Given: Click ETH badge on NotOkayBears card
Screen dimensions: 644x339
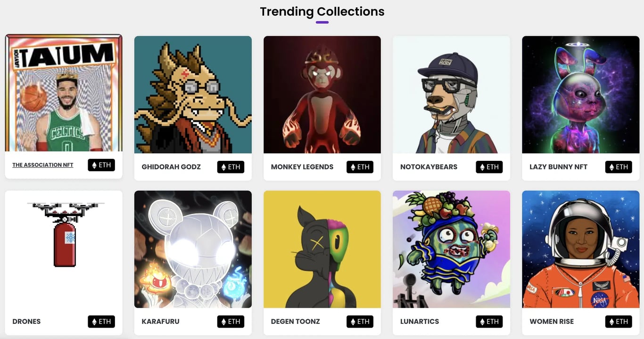Looking at the screenshot, I should pyautogui.click(x=489, y=167).
